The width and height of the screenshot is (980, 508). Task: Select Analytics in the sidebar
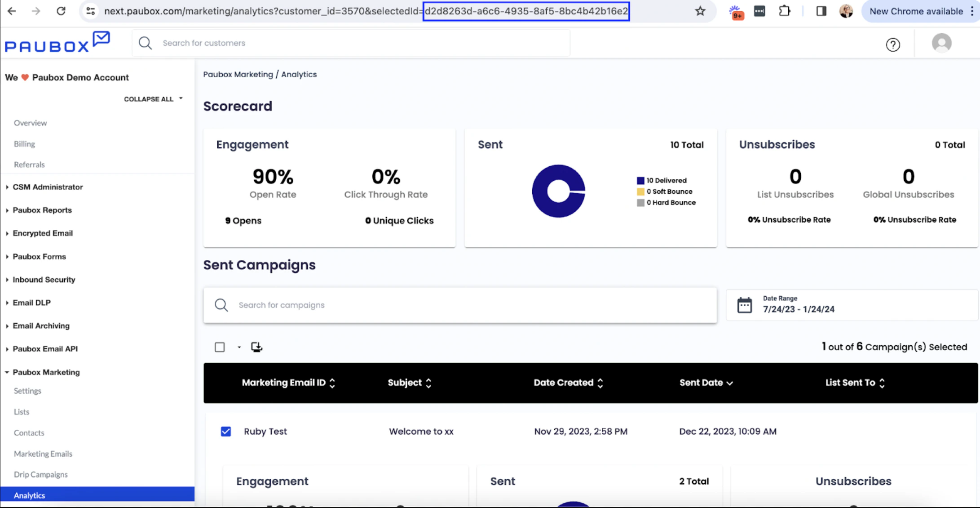click(97, 495)
